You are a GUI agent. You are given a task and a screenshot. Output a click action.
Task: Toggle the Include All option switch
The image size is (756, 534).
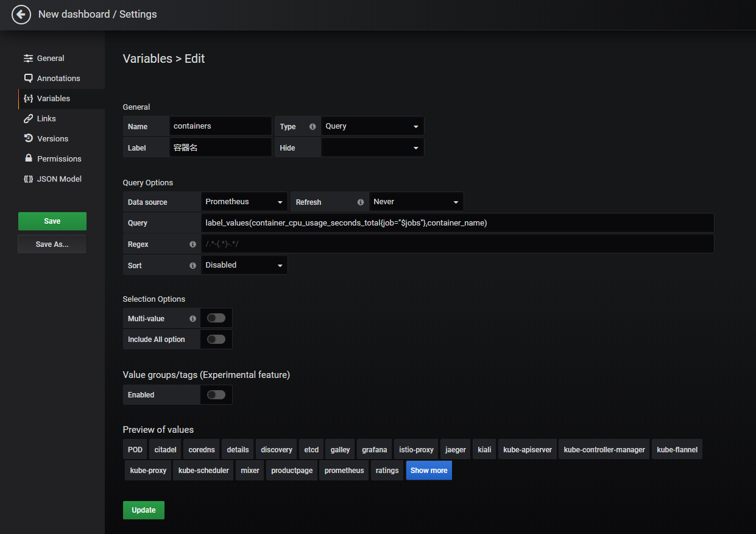coord(216,340)
